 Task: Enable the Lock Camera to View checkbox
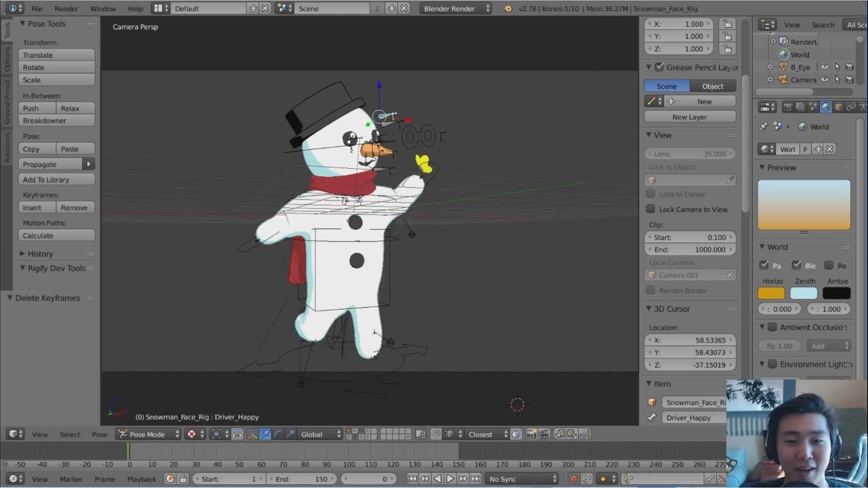click(x=651, y=209)
